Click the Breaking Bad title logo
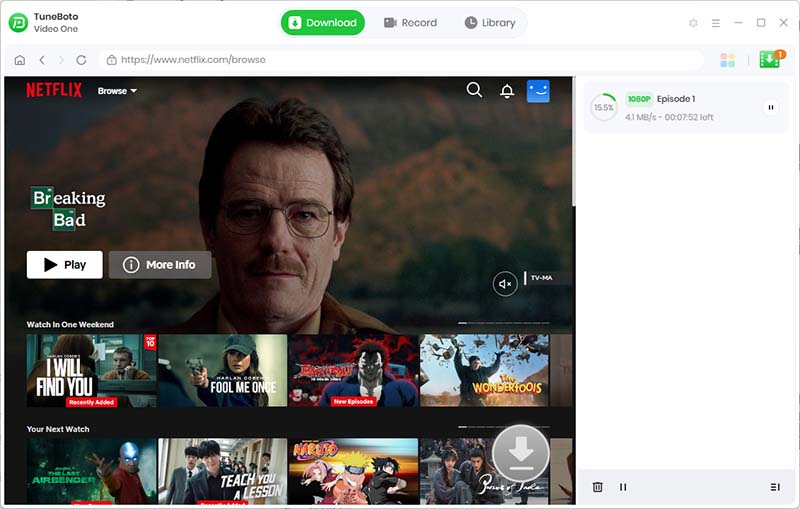The width and height of the screenshot is (800, 509). (x=68, y=208)
